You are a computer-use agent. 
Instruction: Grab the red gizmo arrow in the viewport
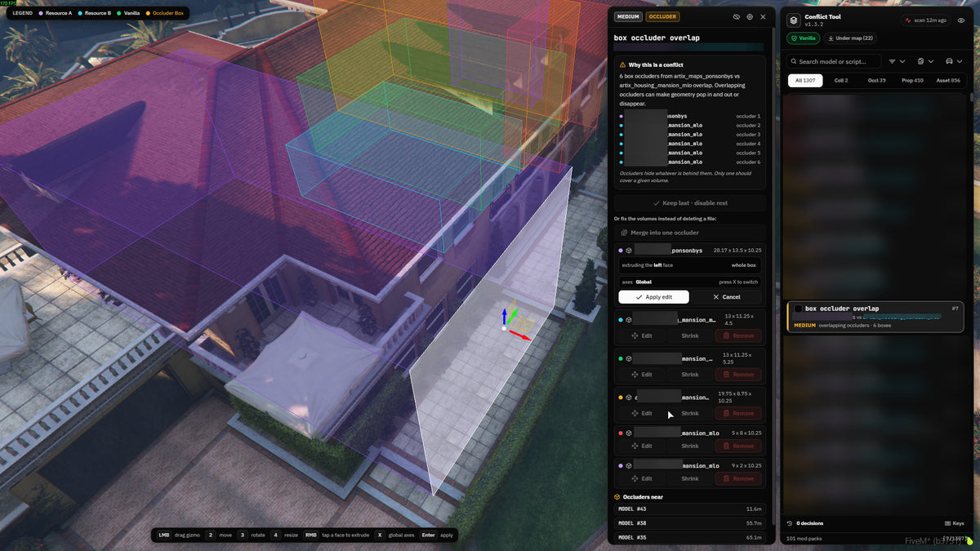pos(519,335)
